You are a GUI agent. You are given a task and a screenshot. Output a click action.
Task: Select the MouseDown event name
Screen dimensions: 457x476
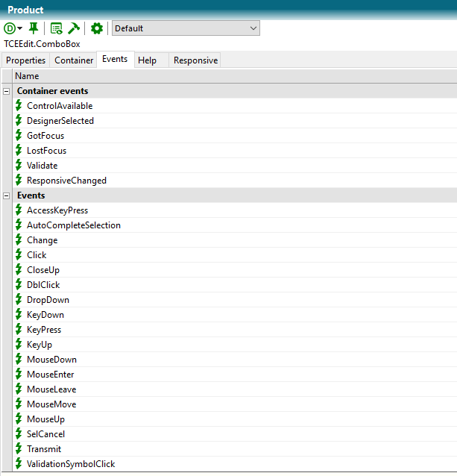[52, 360]
